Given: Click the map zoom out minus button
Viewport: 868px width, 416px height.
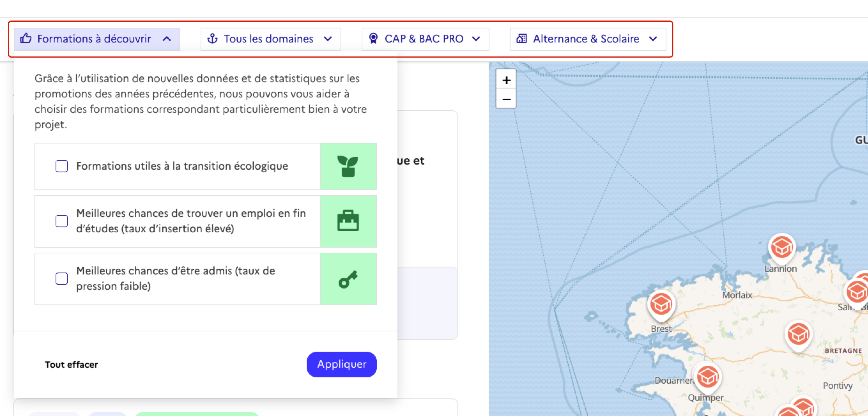Looking at the screenshot, I should tap(506, 99).
